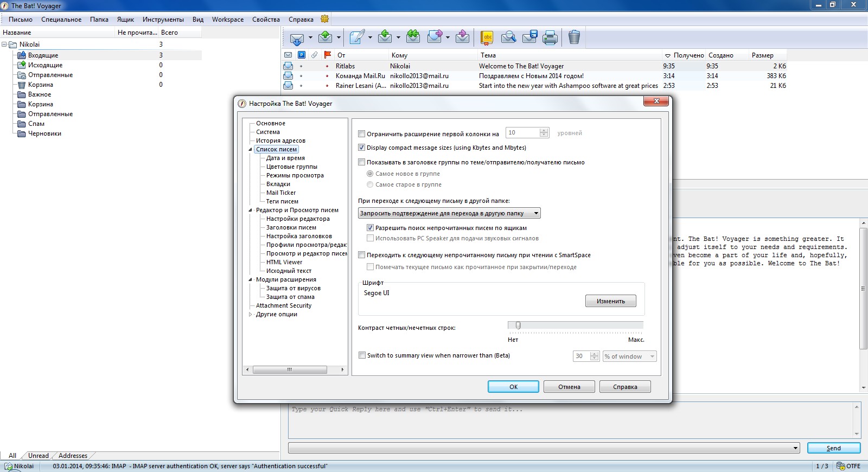Uncheck 'Display compact message sizes' checkbox
This screenshot has width=868, height=472.
tap(362, 148)
